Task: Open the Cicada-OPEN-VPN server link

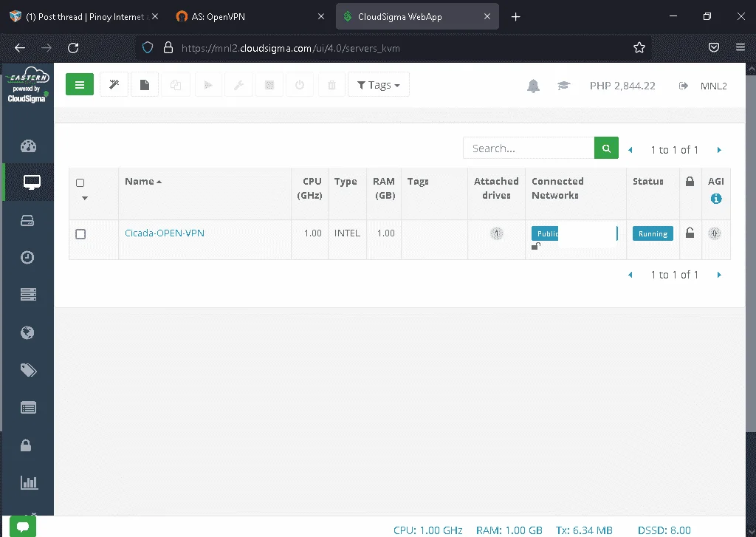Action: [x=165, y=233]
